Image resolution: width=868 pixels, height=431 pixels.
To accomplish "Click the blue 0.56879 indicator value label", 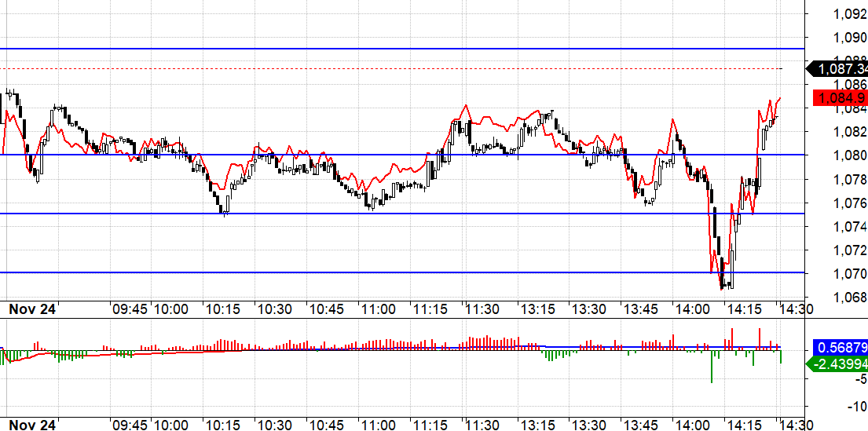I will coord(840,347).
